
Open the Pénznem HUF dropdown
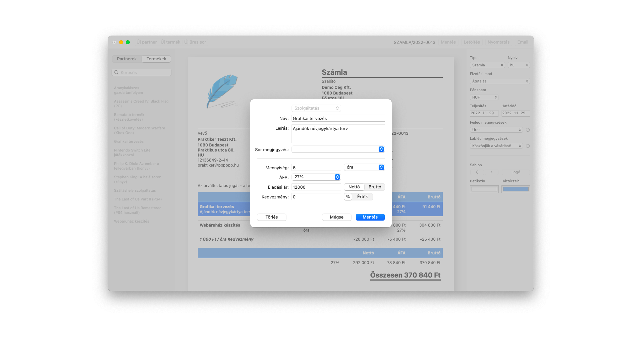pos(484,97)
